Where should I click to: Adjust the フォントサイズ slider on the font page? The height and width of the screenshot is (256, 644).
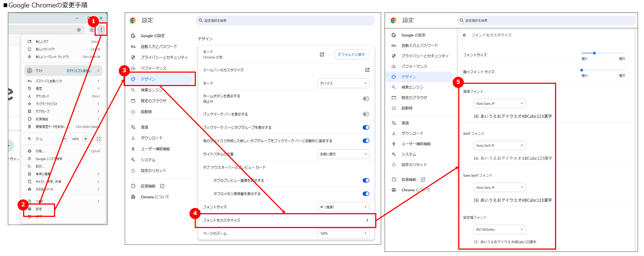[x=603, y=53]
